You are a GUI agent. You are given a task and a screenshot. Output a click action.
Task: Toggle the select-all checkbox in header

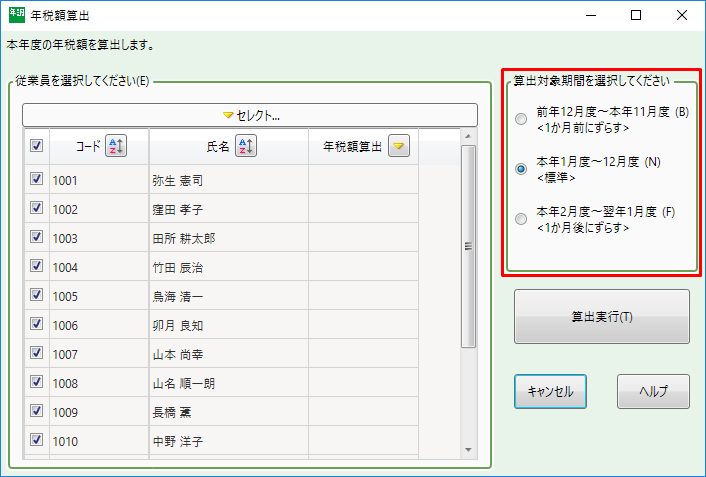click(x=36, y=146)
